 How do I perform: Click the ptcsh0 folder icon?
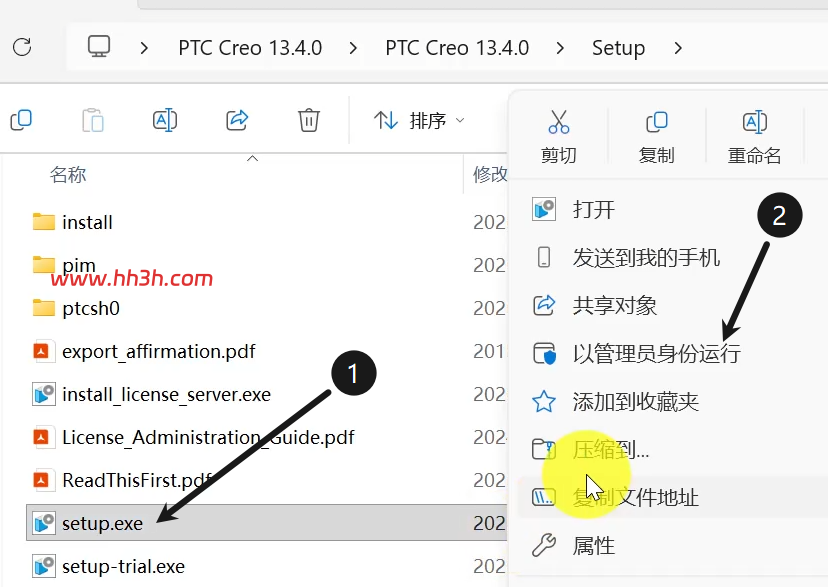click(44, 308)
